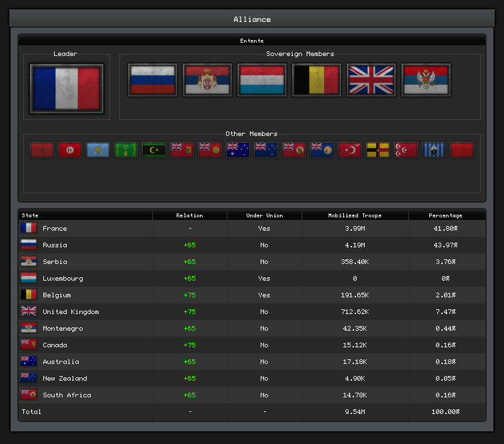Open green crescent flag in Other Members

(x=126, y=150)
